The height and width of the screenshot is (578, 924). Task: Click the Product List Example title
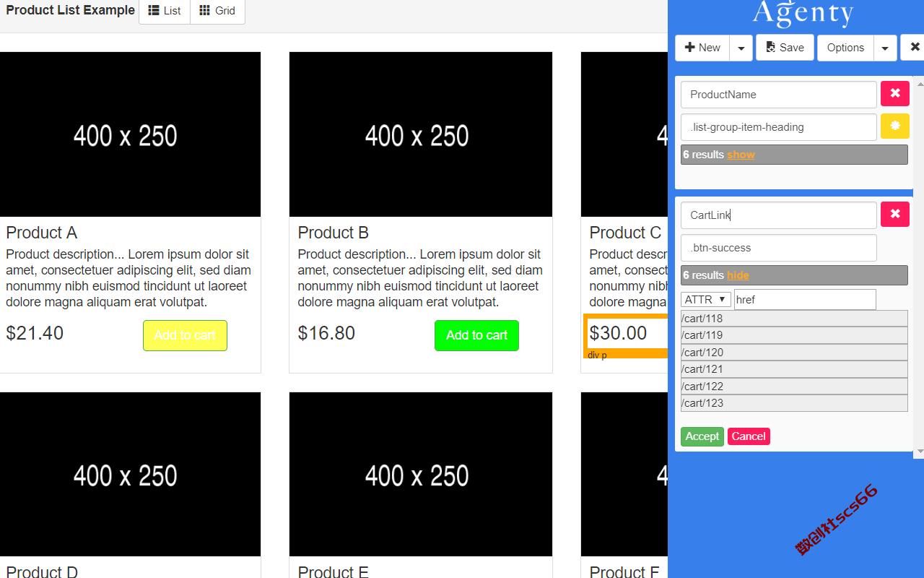[70, 10]
